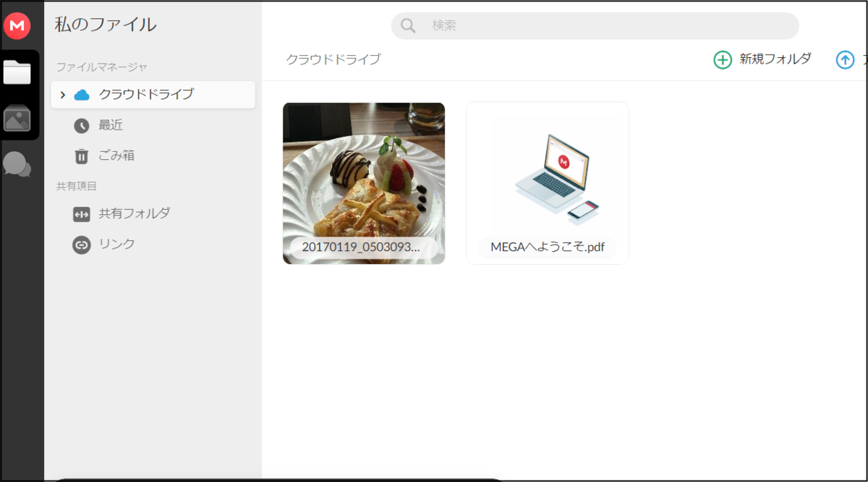Click the link chain icon beside リンク

(81, 244)
